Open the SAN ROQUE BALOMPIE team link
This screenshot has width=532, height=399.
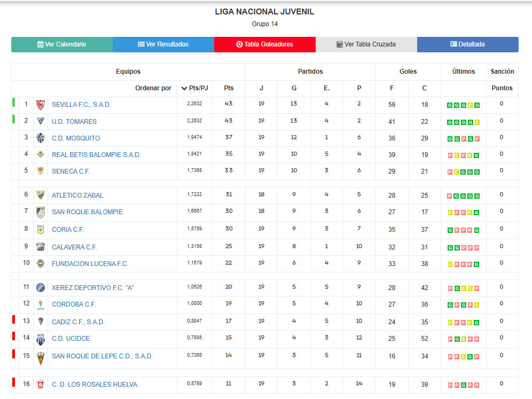(x=87, y=212)
